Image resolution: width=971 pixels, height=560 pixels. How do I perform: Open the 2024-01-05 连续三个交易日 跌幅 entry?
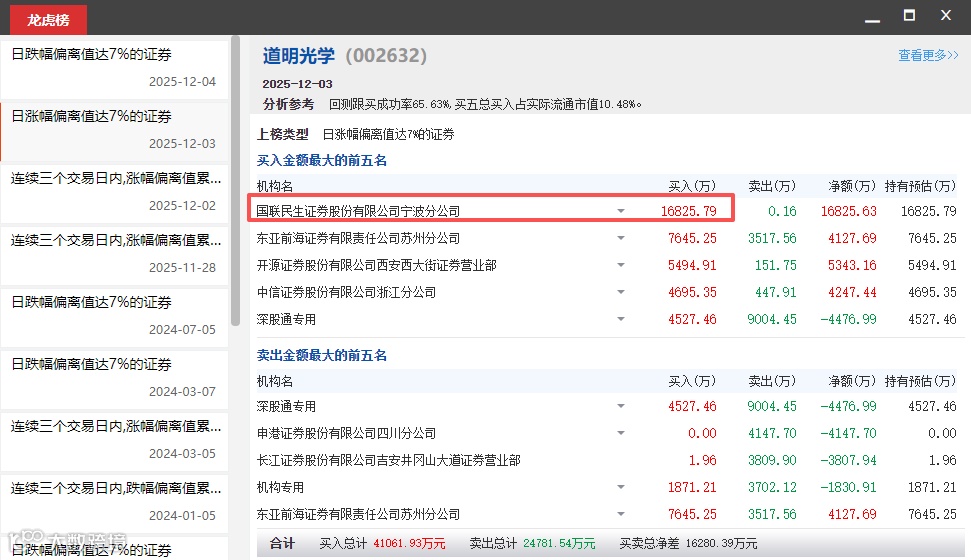coord(114,502)
